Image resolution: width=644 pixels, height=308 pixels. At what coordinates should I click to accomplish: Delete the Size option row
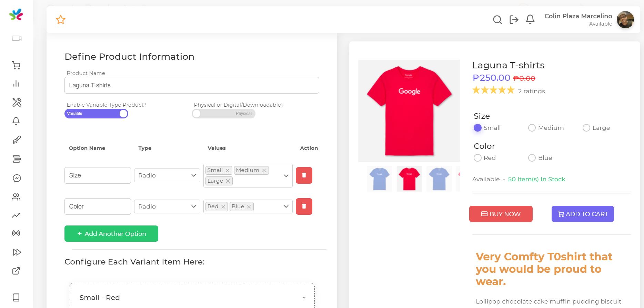point(304,175)
